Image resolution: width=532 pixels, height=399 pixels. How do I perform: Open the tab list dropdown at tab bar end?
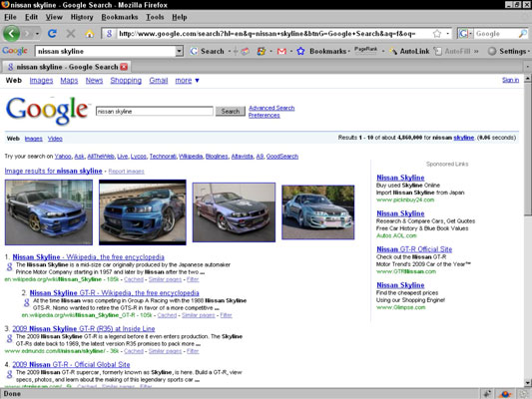528,67
